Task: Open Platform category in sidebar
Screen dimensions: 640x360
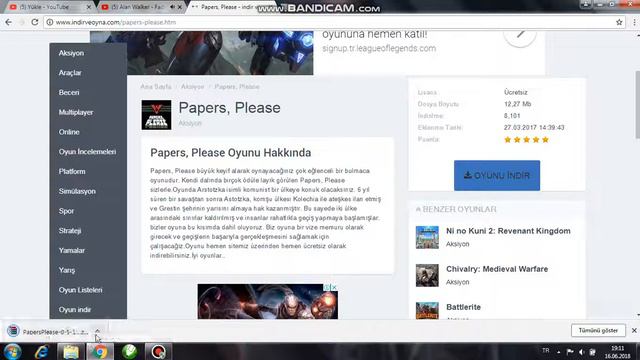Action: coord(72,171)
